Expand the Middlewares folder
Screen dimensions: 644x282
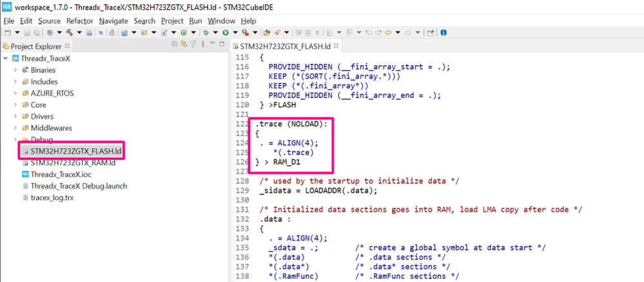click(x=15, y=128)
